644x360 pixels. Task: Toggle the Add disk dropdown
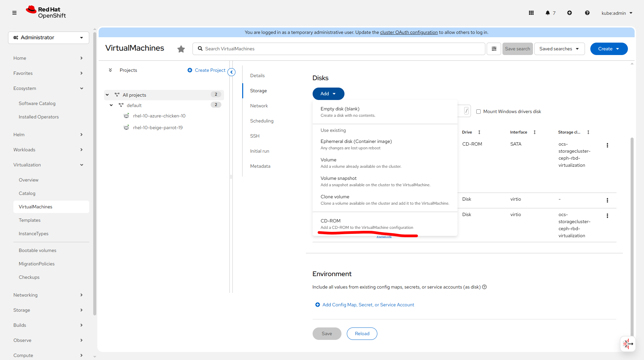click(x=328, y=94)
